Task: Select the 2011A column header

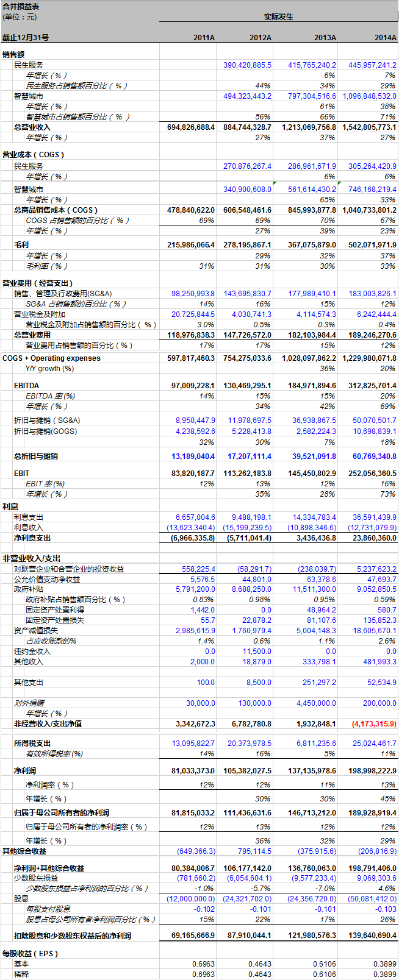Action: tap(204, 38)
